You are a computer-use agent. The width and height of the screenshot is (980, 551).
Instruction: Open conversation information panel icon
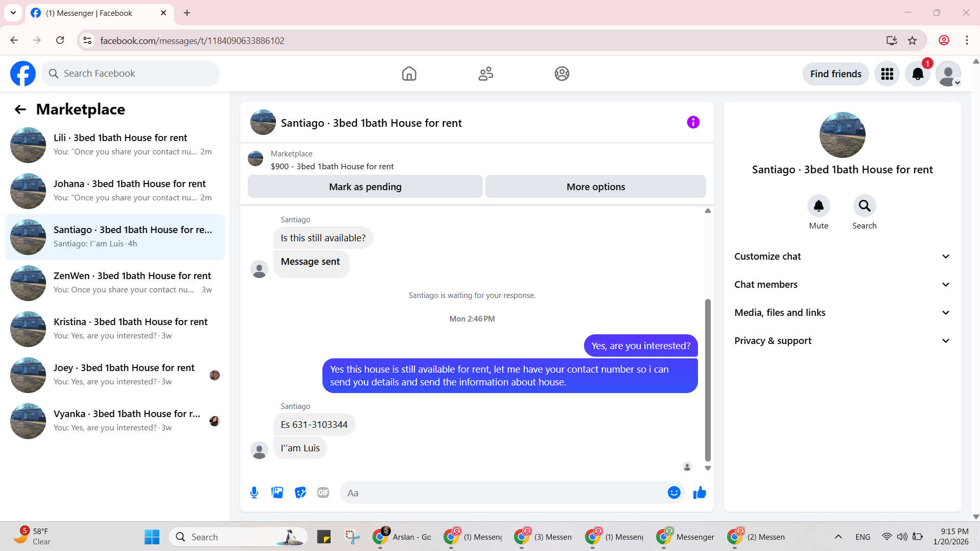pyautogui.click(x=693, y=122)
